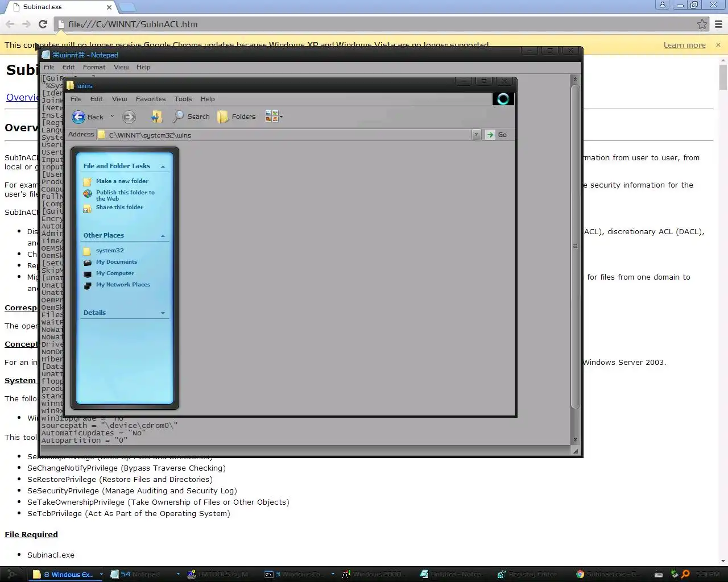Click the Make a new folder icon
The width and height of the screenshot is (728, 582).
point(88,182)
